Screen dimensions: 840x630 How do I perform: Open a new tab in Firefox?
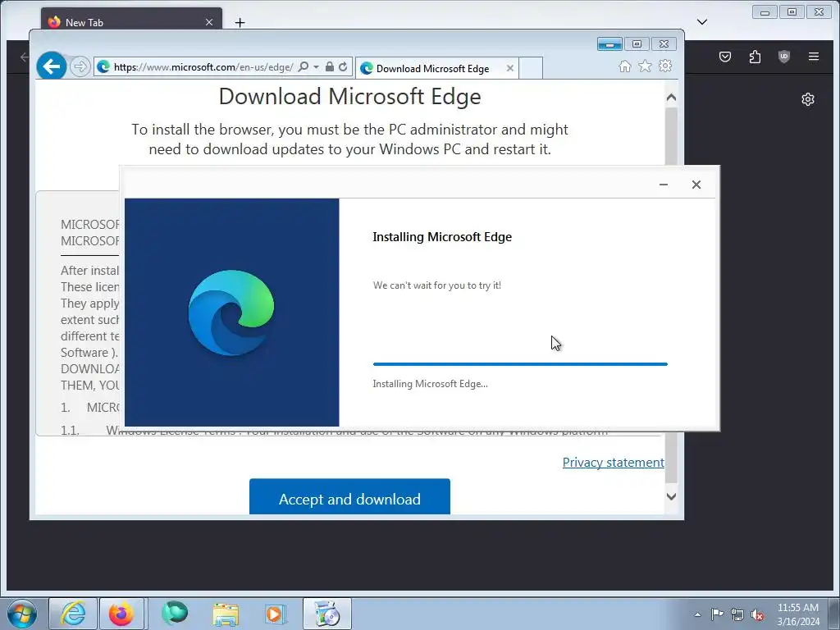tap(240, 22)
